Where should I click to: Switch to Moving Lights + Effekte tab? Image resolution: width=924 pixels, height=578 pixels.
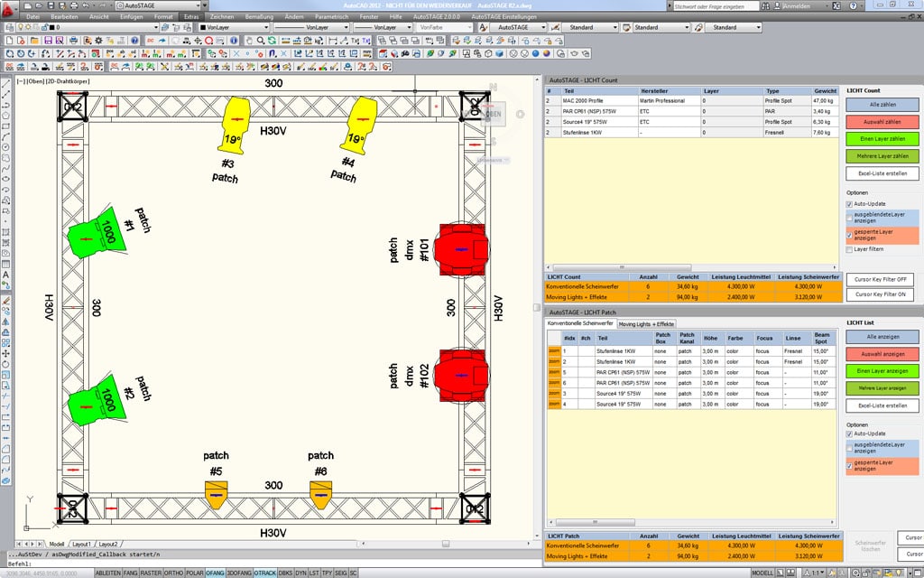point(646,323)
